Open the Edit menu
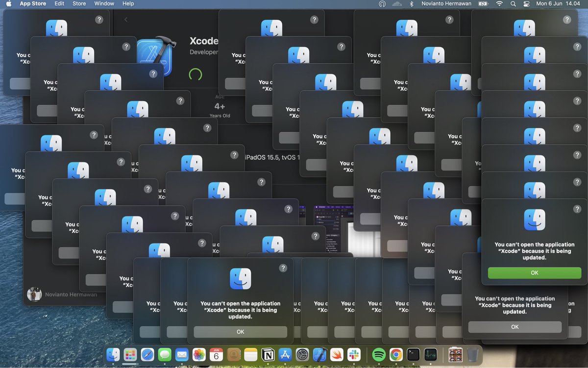Viewport: 588px width, 368px height. pyautogui.click(x=59, y=3)
